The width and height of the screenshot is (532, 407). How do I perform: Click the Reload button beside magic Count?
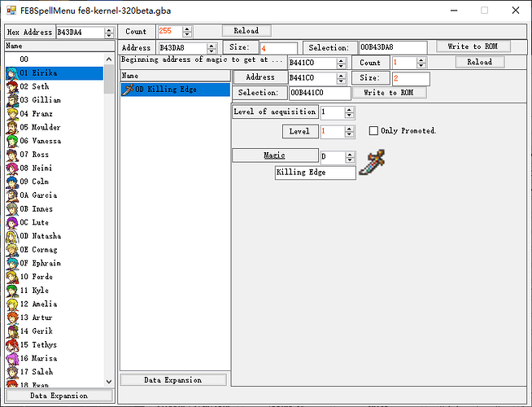(x=480, y=62)
